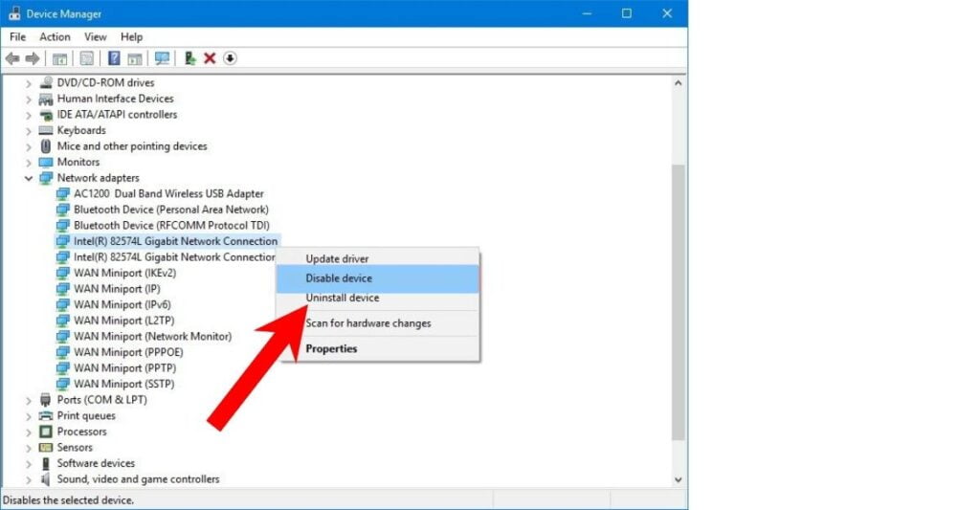Expand Ports (COM & LPT) node
Viewport: 980px width, 510px height.
[28, 400]
